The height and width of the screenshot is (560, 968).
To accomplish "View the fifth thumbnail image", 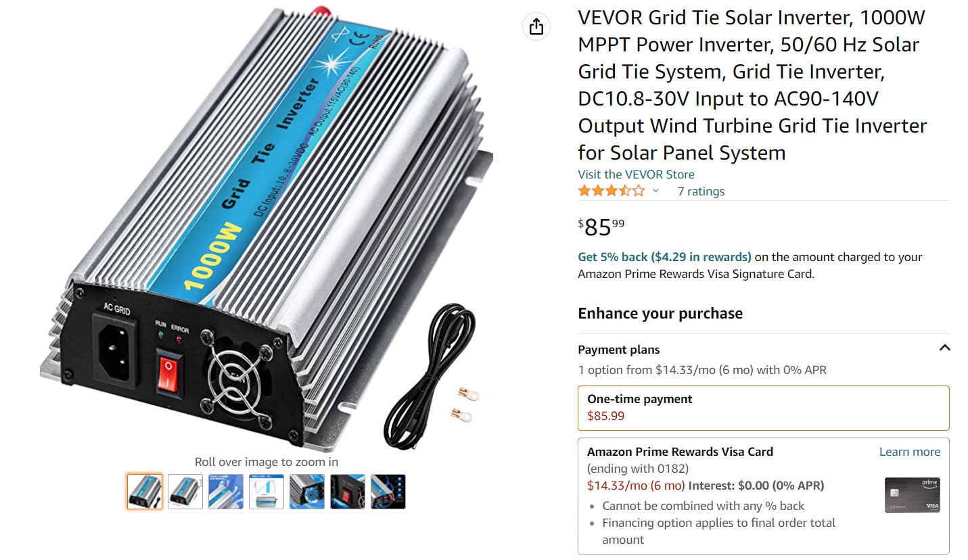I will 307,492.
